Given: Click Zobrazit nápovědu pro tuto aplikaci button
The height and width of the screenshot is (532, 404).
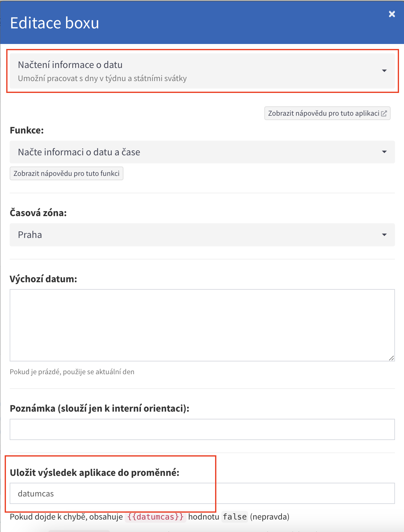Looking at the screenshot, I should 324,113.
